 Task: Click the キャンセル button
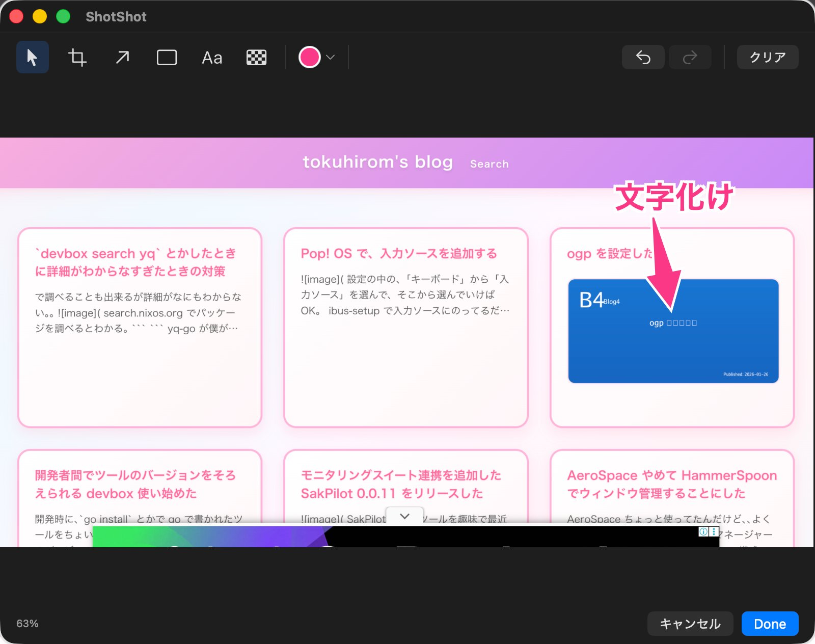point(690,624)
